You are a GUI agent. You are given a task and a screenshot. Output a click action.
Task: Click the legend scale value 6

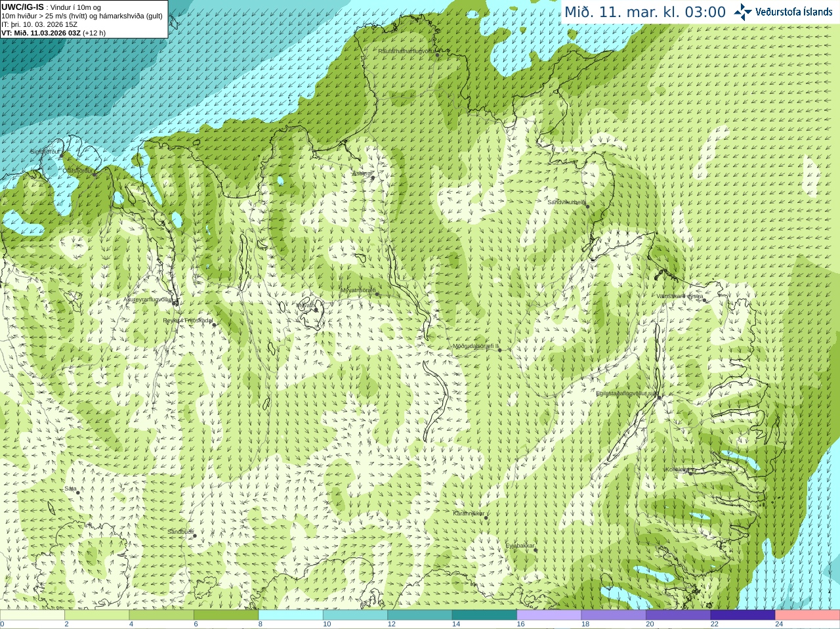(x=196, y=624)
